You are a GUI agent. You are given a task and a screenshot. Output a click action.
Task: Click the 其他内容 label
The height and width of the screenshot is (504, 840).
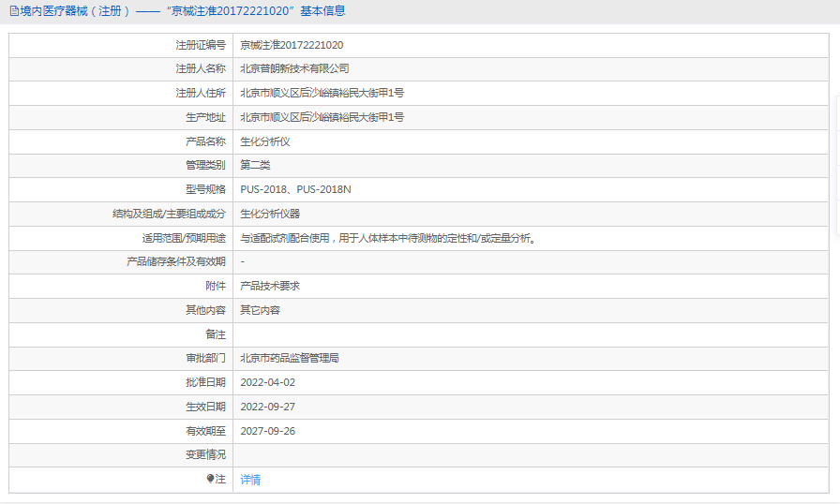click(x=205, y=310)
